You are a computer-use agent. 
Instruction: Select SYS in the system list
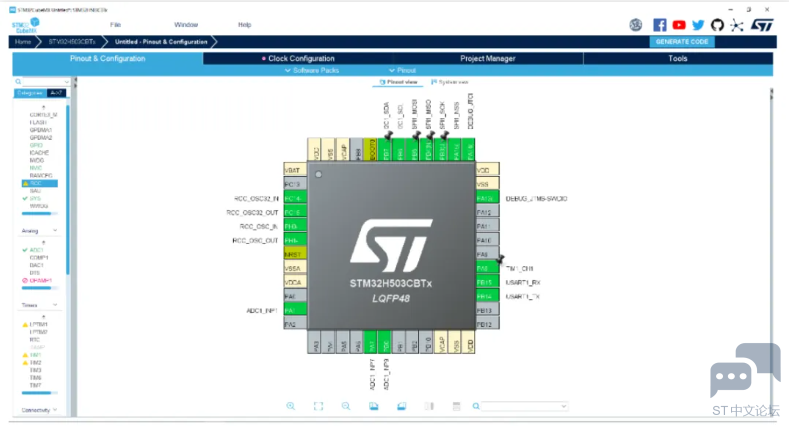tap(35, 198)
